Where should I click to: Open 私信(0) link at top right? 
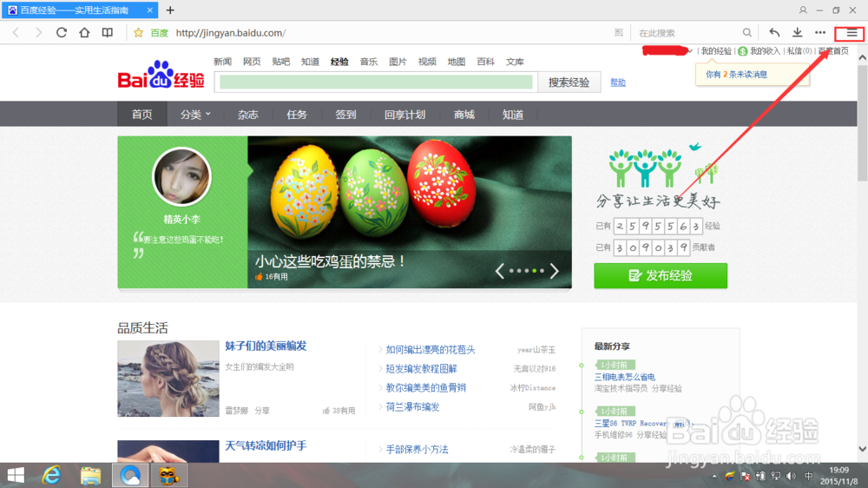(x=799, y=51)
